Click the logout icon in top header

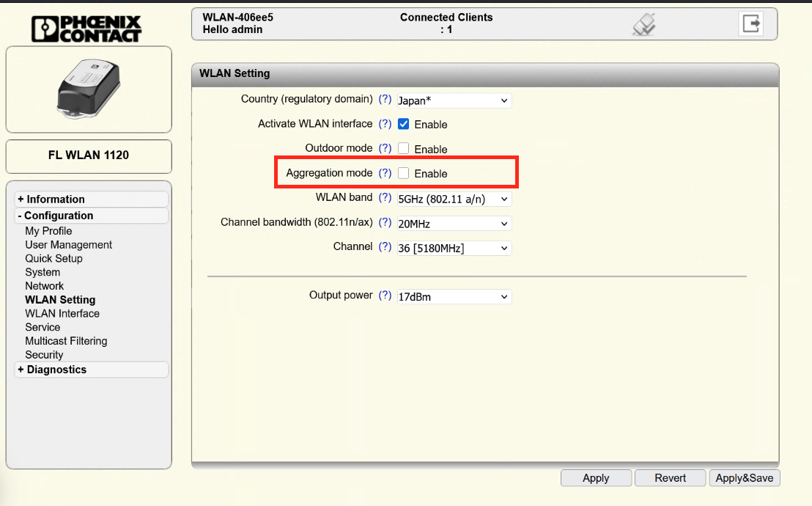(x=751, y=23)
